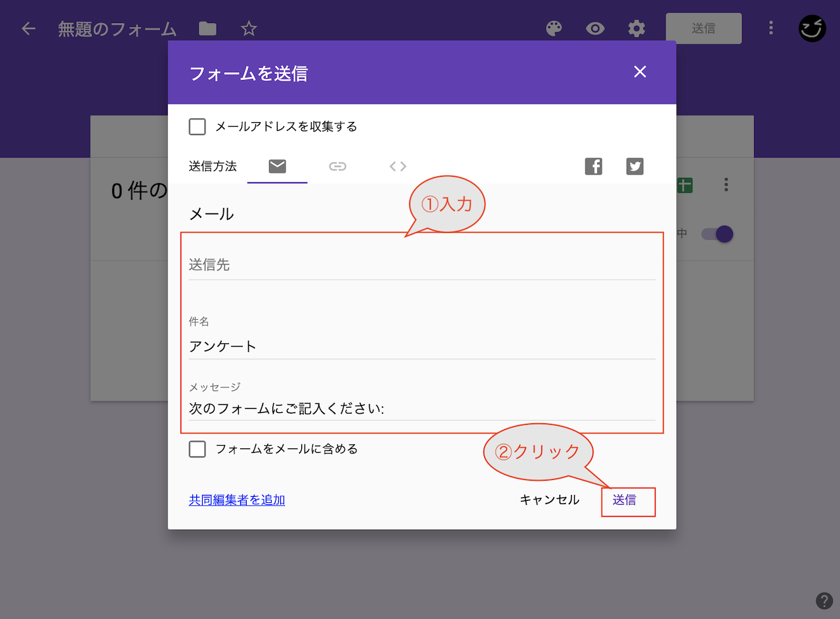840x619 pixels.
Task: Switch to the embed HTML tab
Action: pos(398,166)
